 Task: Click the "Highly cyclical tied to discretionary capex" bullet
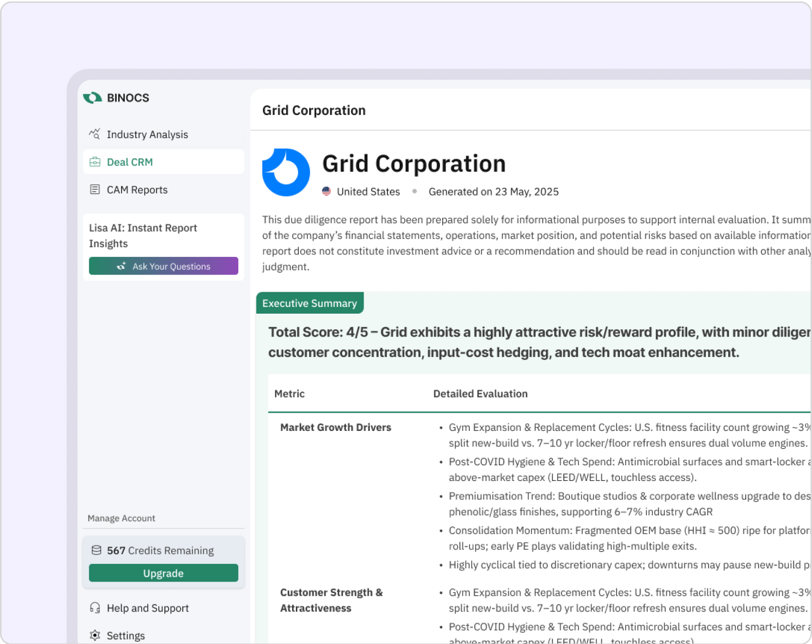pyautogui.click(x=629, y=565)
